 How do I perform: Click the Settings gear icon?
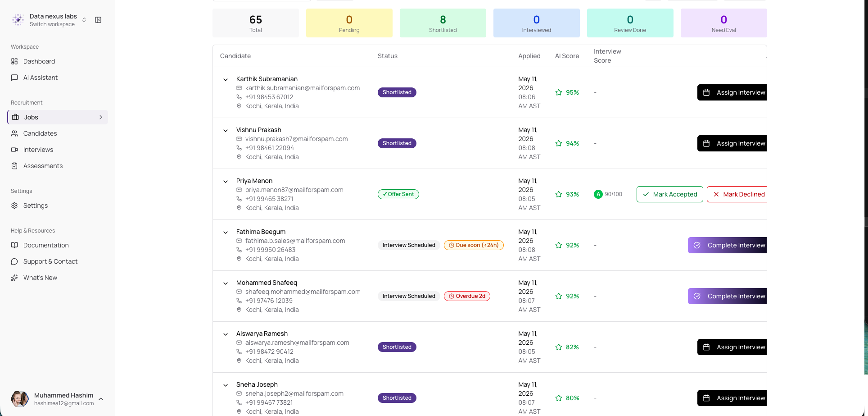click(x=14, y=206)
